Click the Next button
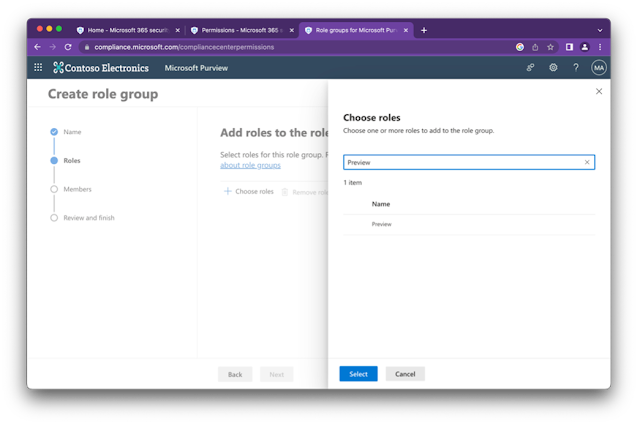640x426 pixels. point(276,374)
